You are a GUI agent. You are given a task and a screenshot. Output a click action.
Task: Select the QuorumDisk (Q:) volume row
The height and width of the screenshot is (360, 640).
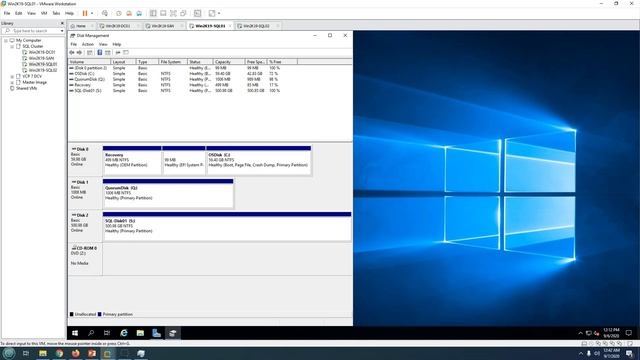(x=183, y=79)
